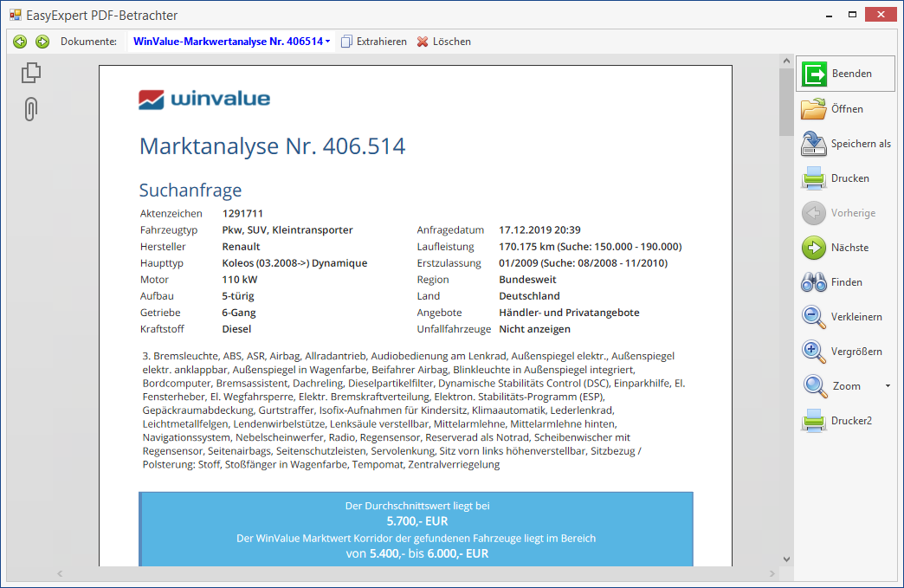Click the Finden binoculars icon
The height and width of the screenshot is (588, 904).
point(813,282)
